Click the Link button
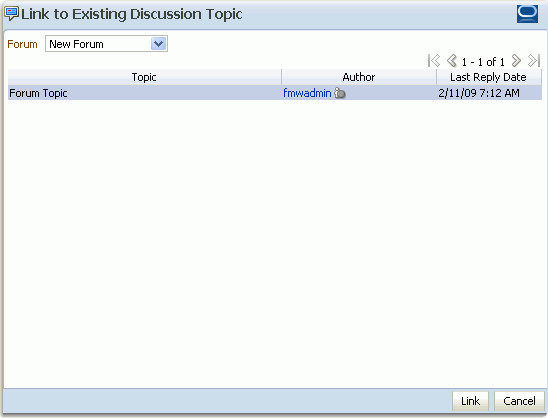548x418 pixels. pyautogui.click(x=470, y=401)
